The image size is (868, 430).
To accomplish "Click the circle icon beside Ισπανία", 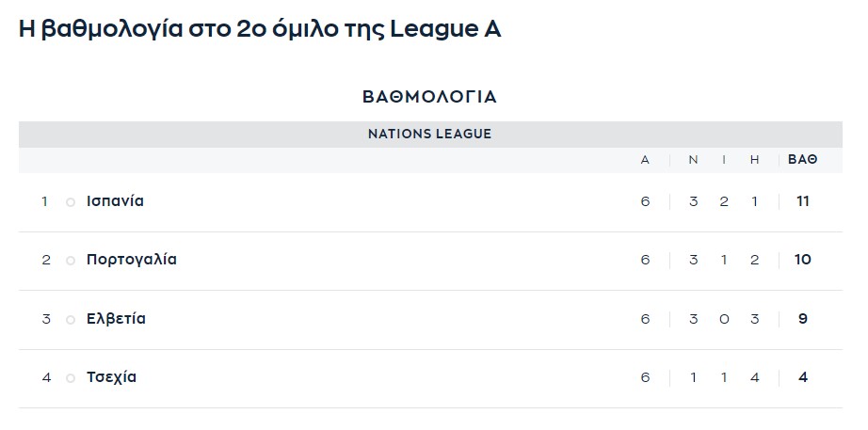I will click(71, 202).
